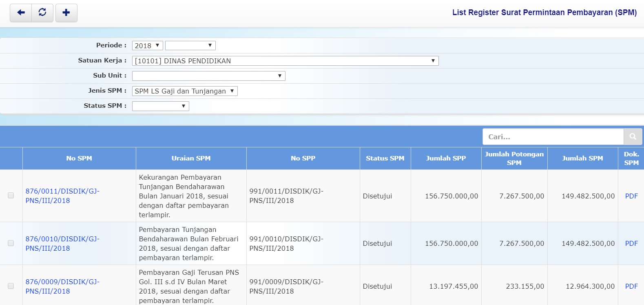Click the back arrow icon
Image resolution: width=644 pixels, height=305 pixels.
coord(21,13)
